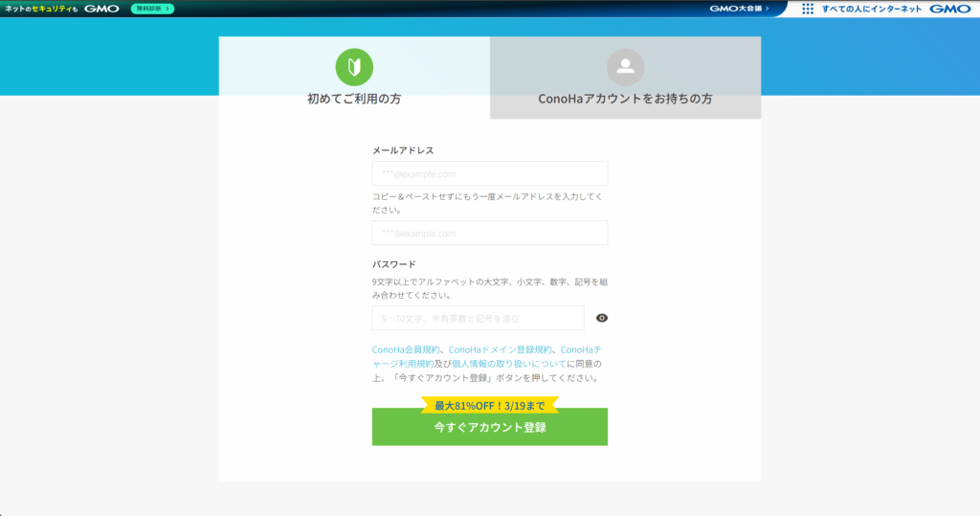The image size is (980, 516).
Task: Select the 初めてご利用の方 tab
Action: [354, 99]
